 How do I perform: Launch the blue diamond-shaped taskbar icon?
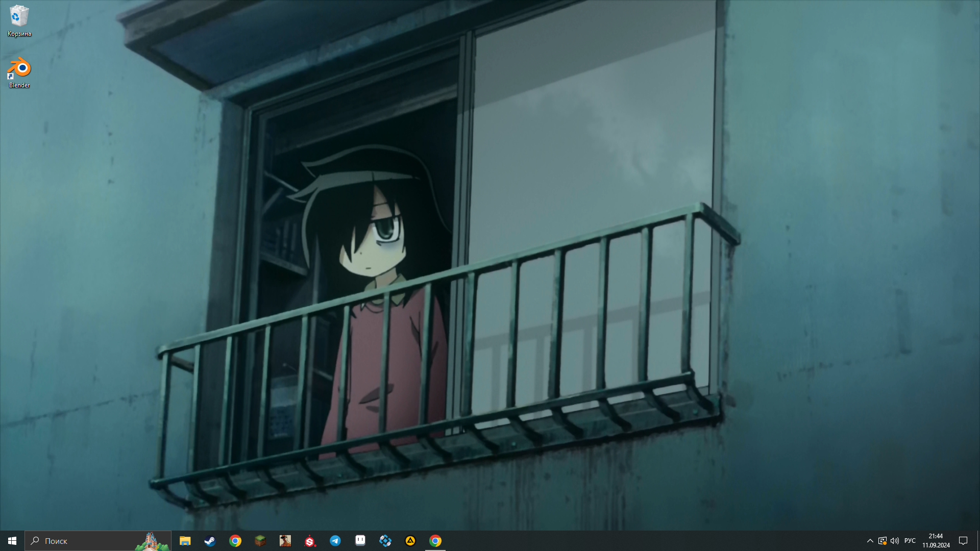pyautogui.click(x=385, y=541)
